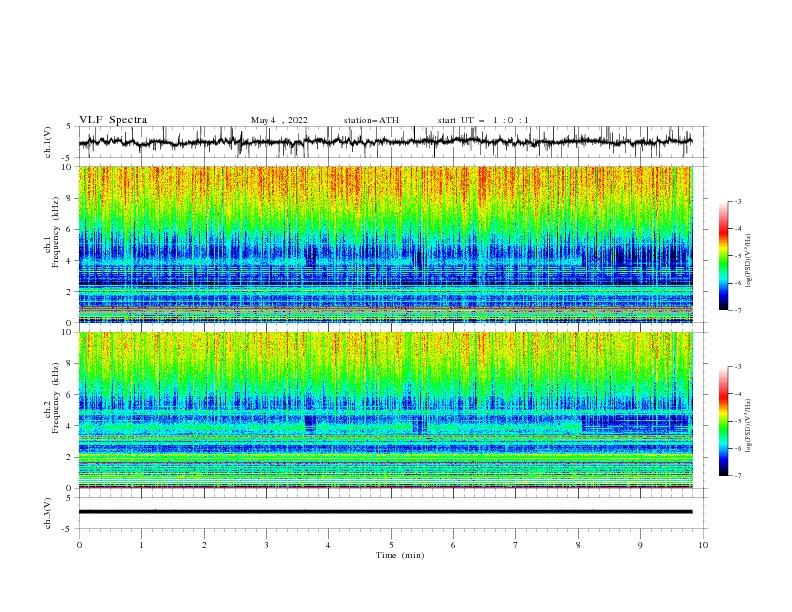The width and height of the screenshot is (792, 612).
Task: Click the 'start UT = 1:0:1' text
Action: pyautogui.click(x=483, y=120)
